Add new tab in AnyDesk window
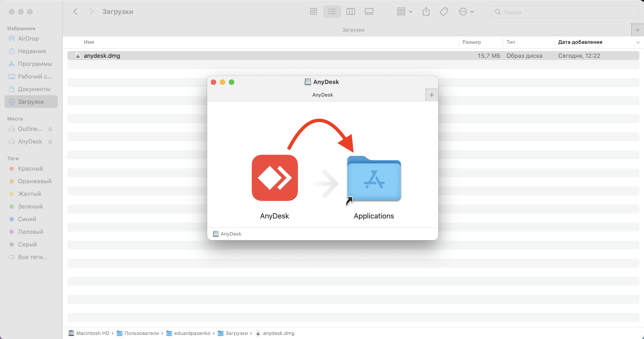 431,95
